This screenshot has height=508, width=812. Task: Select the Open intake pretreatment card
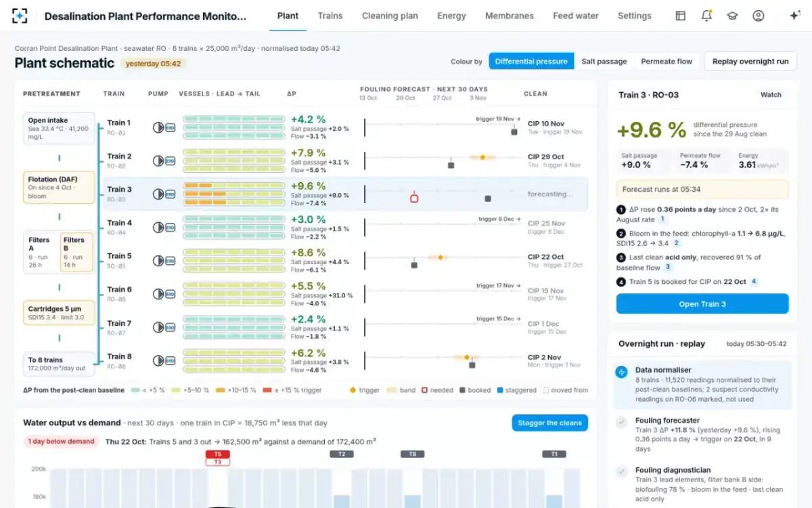point(59,128)
